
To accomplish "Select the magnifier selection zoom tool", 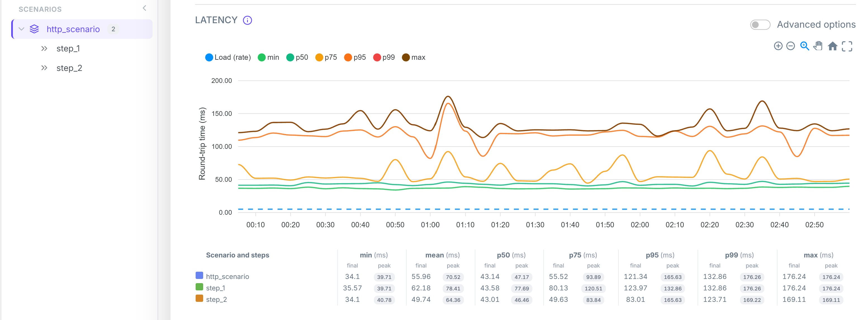I will (x=805, y=46).
